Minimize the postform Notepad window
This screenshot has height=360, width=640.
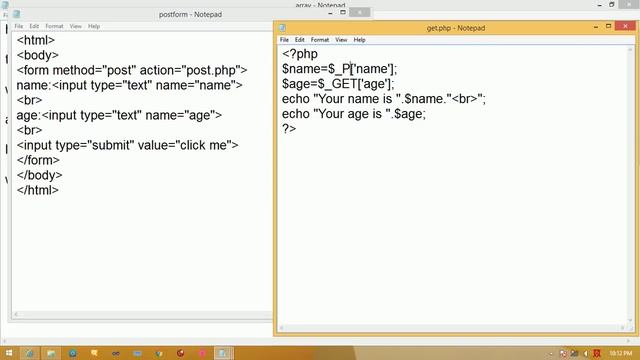330,13
